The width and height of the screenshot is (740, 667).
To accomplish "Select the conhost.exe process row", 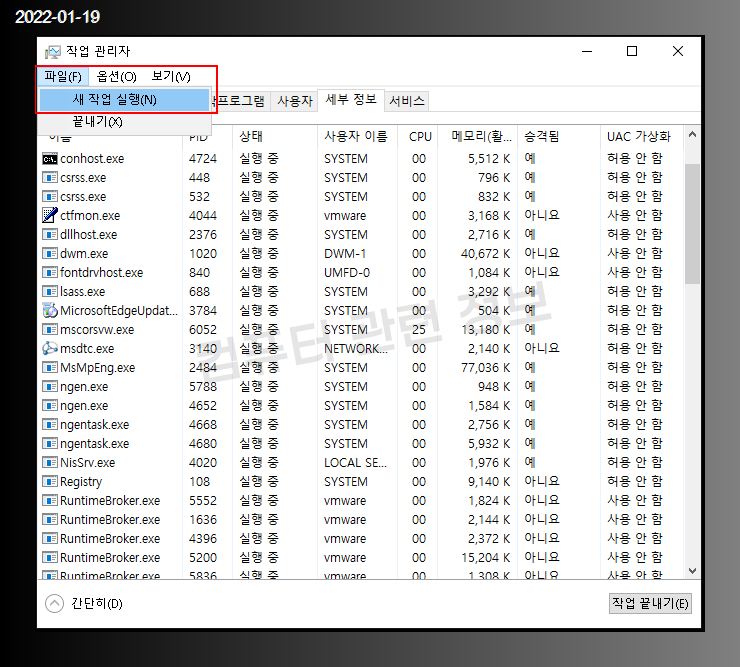I will point(362,159).
